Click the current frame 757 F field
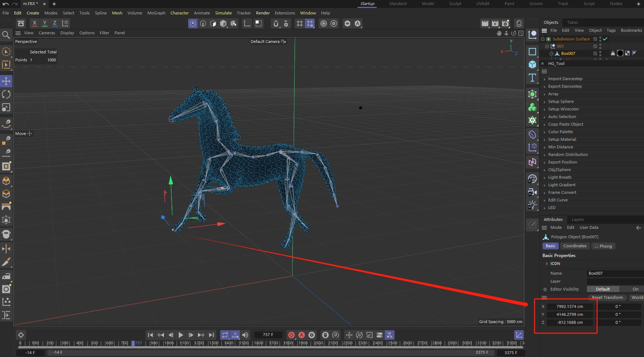The height and width of the screenshot is (357, 644). click(x=268, y=335)
